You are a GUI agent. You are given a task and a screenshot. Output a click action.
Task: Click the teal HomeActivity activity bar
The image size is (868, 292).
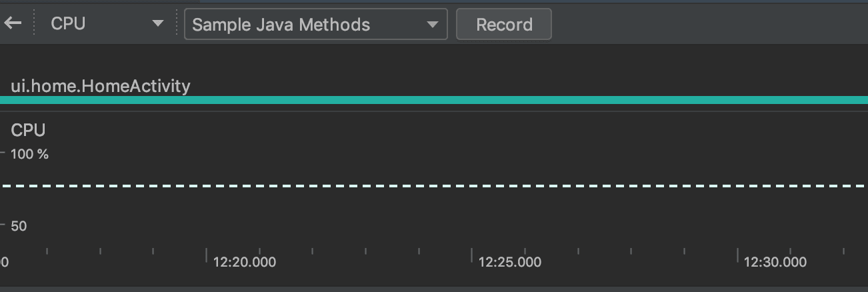click(x=433, y=100)
